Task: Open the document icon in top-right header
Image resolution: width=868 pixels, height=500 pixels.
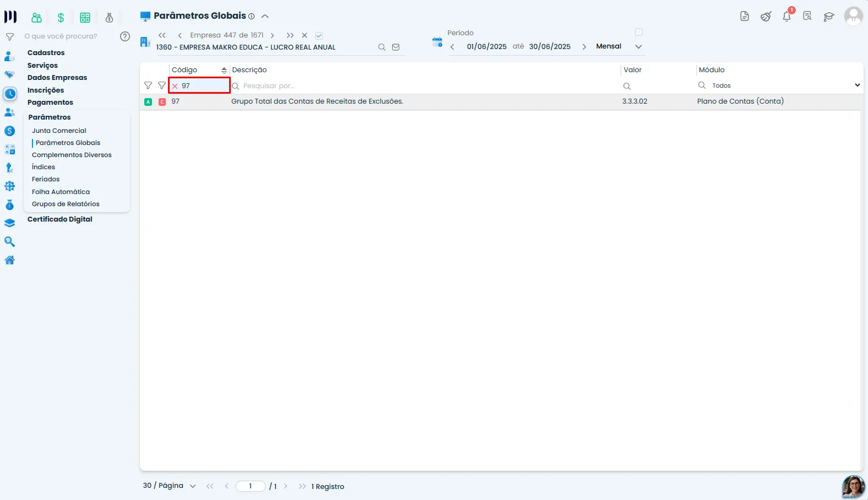Action: coord(745,17)
